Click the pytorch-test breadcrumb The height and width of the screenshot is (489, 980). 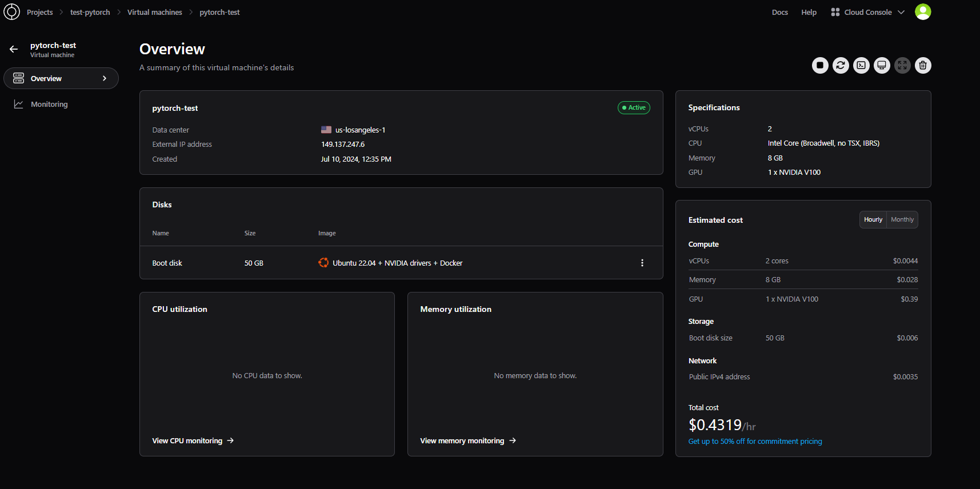pyautogui.click(x=219, y=12)
